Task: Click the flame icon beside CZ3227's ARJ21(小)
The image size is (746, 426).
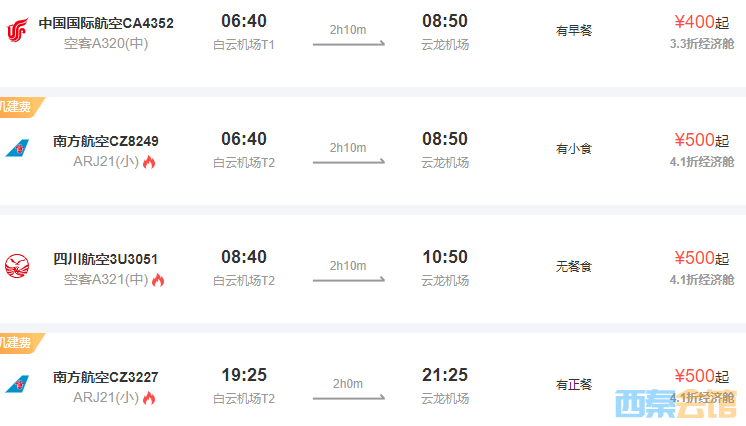Action: pyautogui.click(x=149, y=398)
